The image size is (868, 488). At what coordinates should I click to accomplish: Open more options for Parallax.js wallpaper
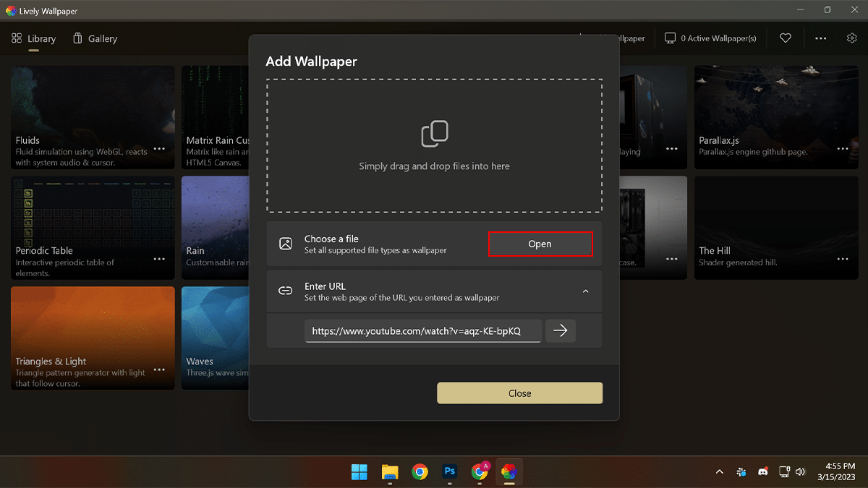click(842, 149)
